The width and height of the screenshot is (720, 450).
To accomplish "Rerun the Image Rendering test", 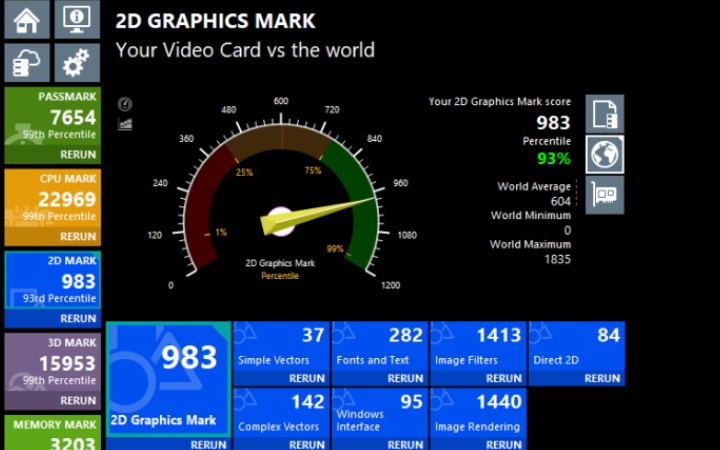I will point(504,444).
